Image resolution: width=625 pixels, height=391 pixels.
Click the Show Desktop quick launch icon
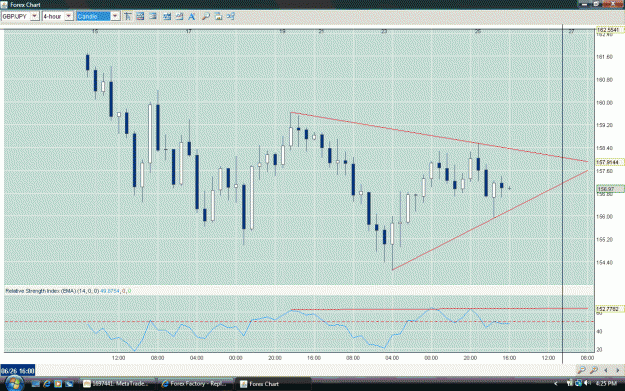(35, 384)
